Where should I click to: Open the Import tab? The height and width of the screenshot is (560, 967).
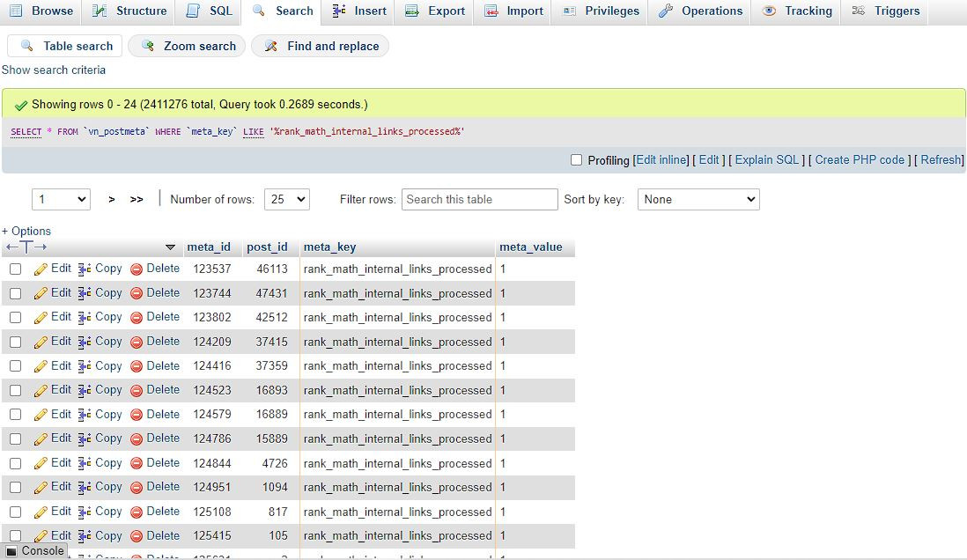point(513,11)
